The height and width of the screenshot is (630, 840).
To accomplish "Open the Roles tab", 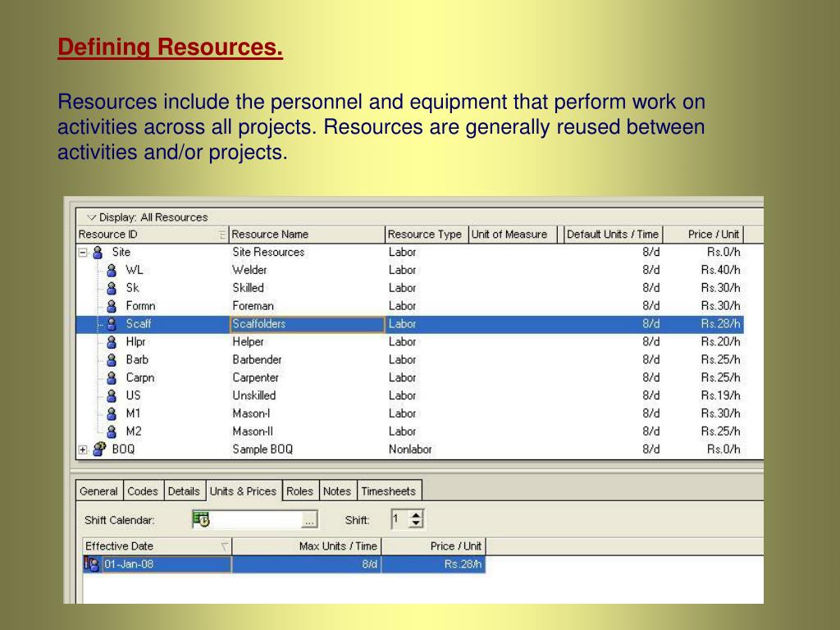I will click(x=299, y=491).
